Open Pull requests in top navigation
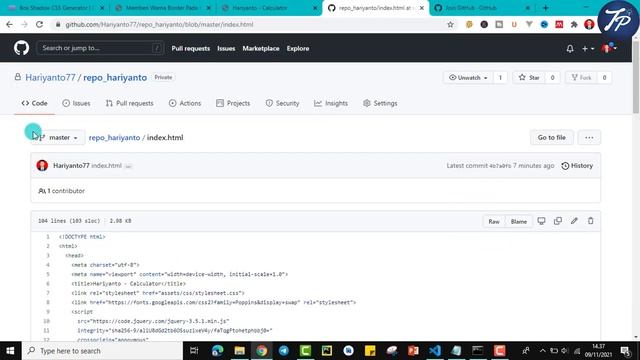640x360 pixels. coord(191,49)
